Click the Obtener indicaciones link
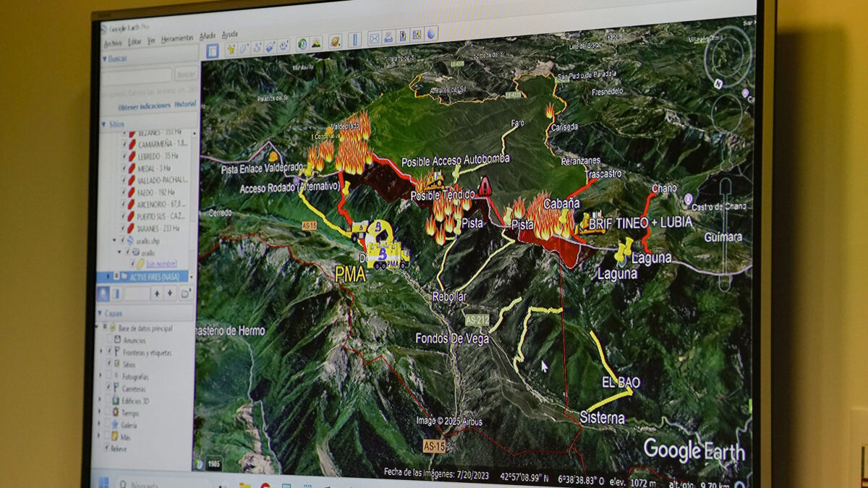 (144, 107)
